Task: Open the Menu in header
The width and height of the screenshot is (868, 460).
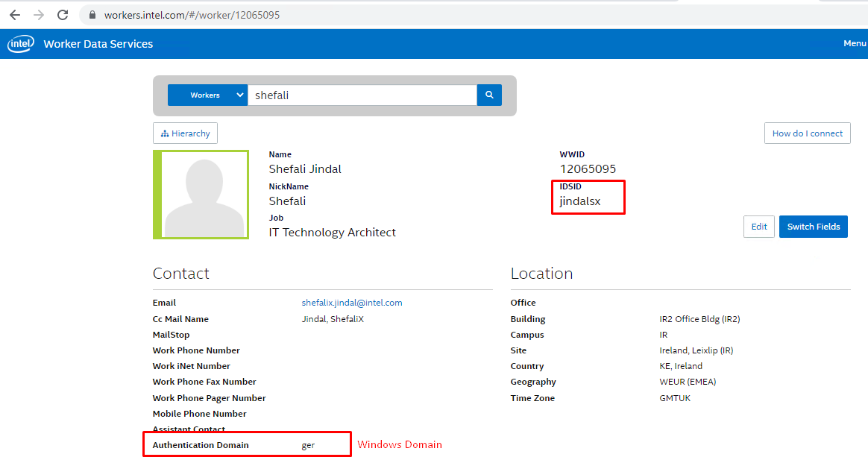Action: (854, 43)
